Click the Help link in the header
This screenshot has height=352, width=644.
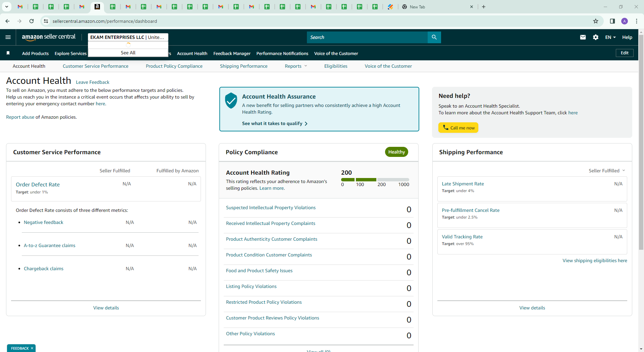click(x=627, y=37)
